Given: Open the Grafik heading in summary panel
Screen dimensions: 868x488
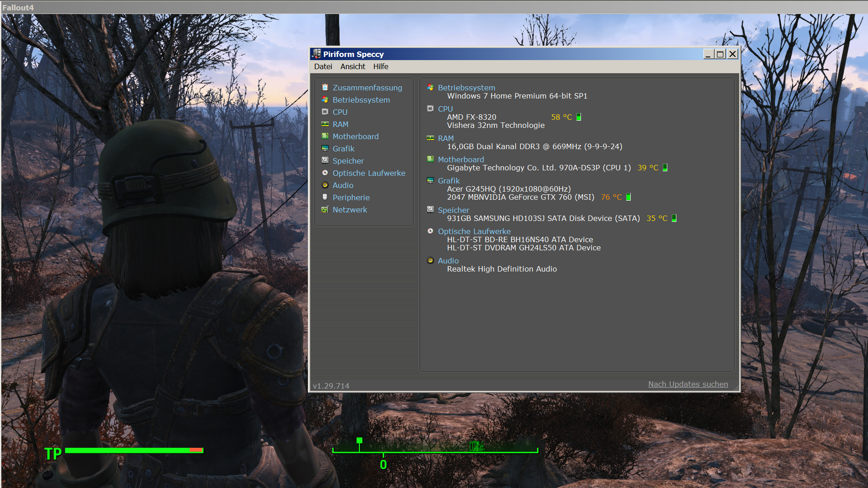Looking at the screenshot, I should tap(448, 181).
